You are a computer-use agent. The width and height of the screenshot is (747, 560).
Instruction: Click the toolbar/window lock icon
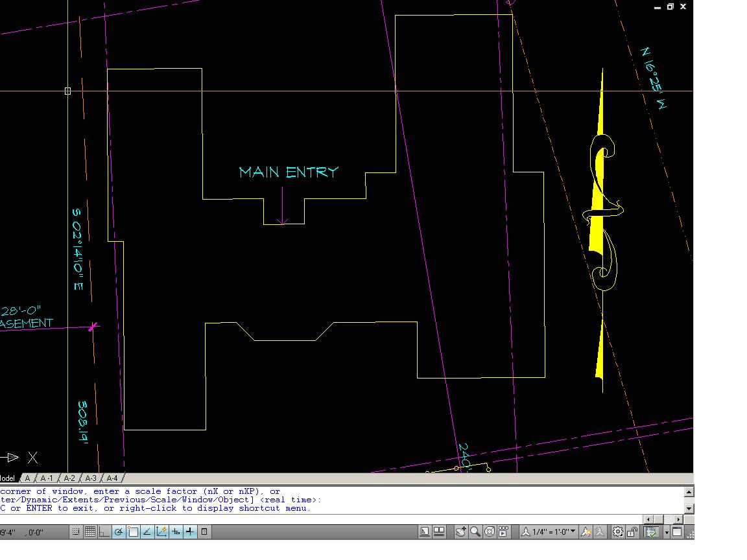click(x=632, y=532)
